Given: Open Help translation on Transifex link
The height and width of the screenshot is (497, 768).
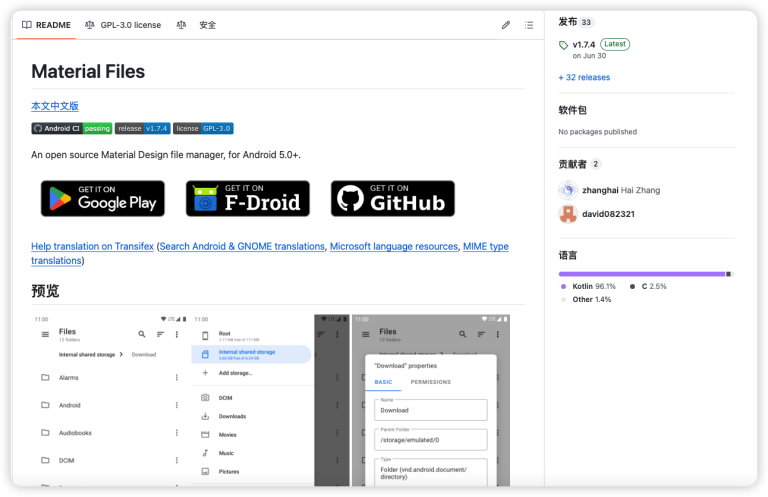Looking at the screenshot, I should pyautogui.click(x=92, y=246).
